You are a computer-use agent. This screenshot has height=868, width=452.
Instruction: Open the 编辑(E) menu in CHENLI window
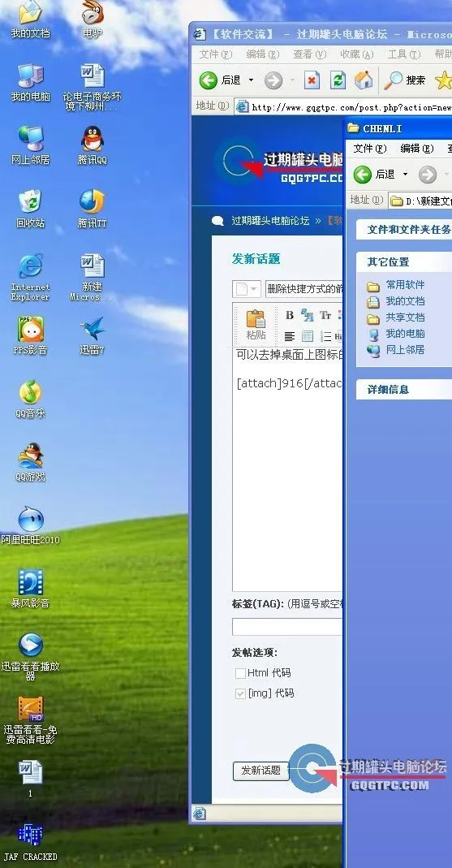(x=417, y=149)
